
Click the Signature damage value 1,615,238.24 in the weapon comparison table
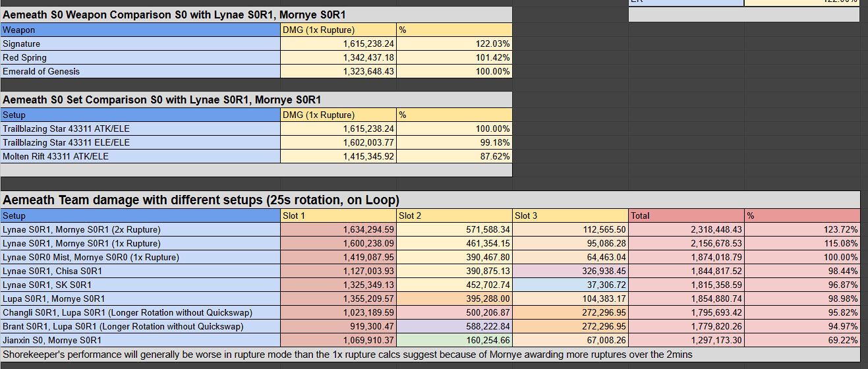point(339,43)
